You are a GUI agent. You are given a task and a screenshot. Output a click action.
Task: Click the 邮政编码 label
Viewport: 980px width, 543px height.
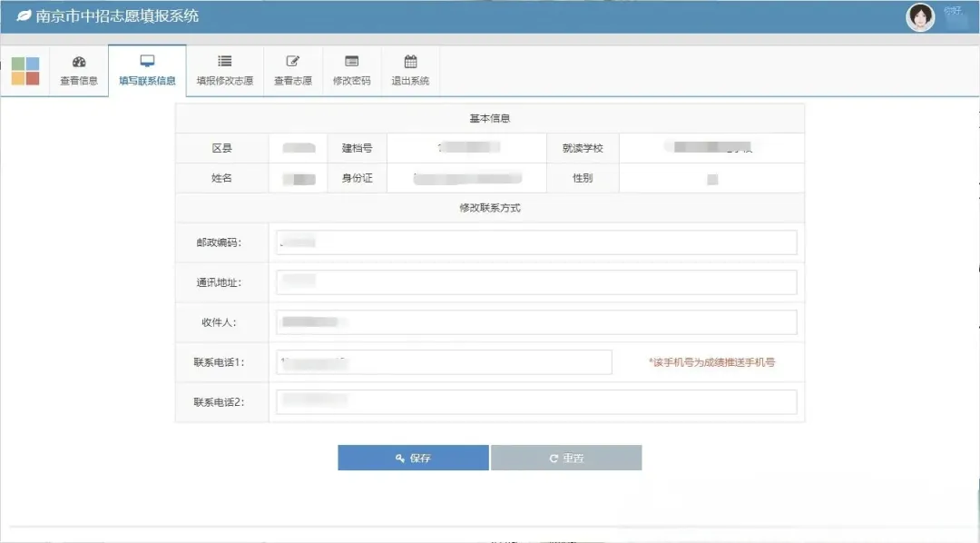219,242
